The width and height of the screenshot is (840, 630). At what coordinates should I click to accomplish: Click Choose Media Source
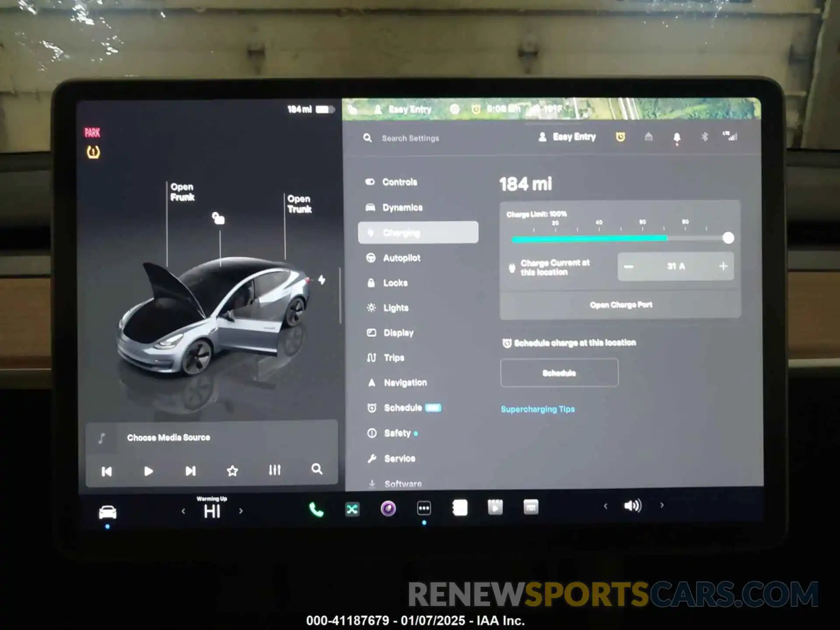coord(168,437)
